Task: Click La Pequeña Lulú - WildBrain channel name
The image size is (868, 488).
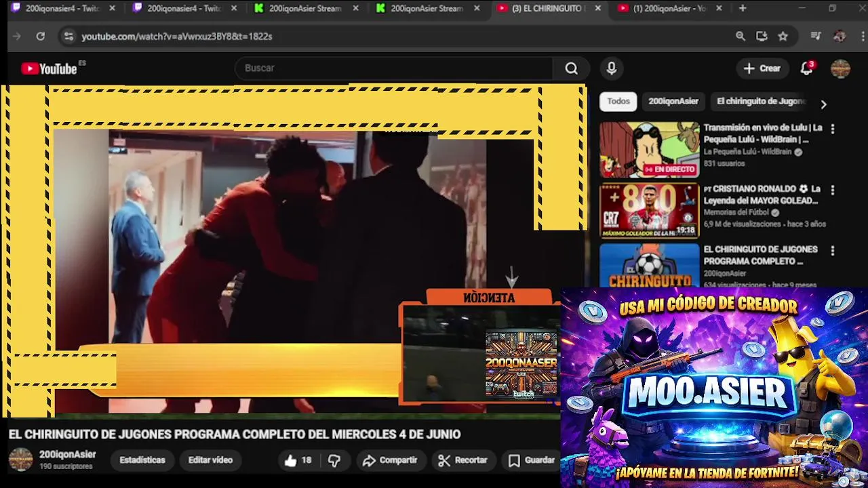Action: point(747,152)
